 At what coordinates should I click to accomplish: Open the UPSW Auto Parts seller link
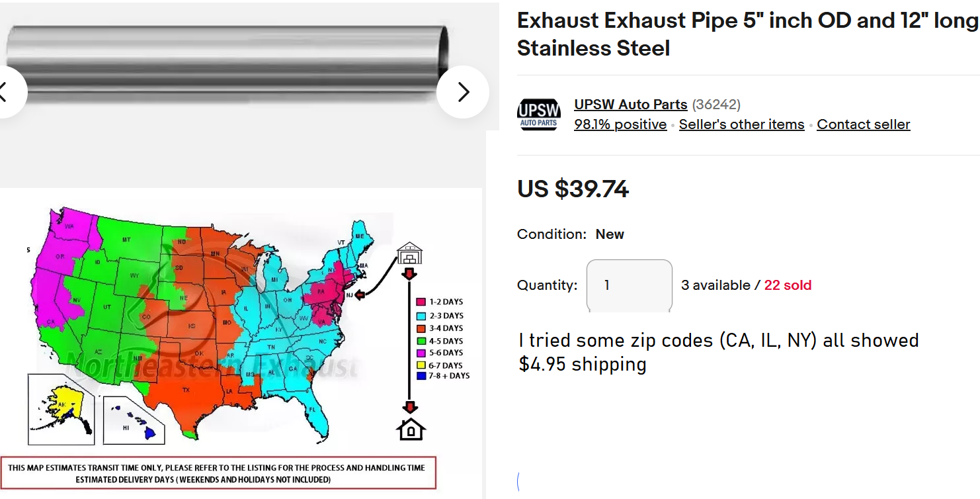[x=630, y=105]
